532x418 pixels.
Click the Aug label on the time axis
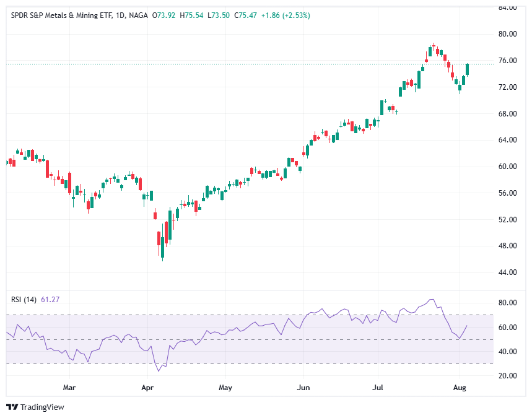pos(460,387)
